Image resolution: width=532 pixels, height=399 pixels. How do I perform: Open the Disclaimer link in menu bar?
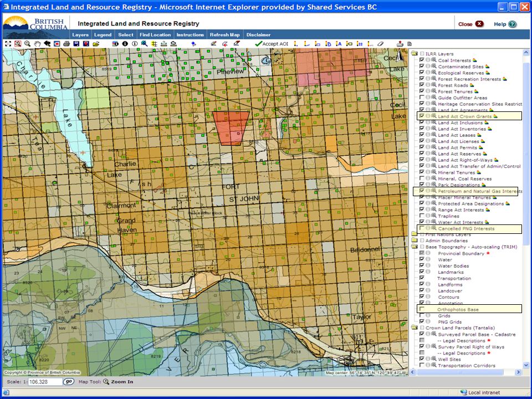pos(258,34)
